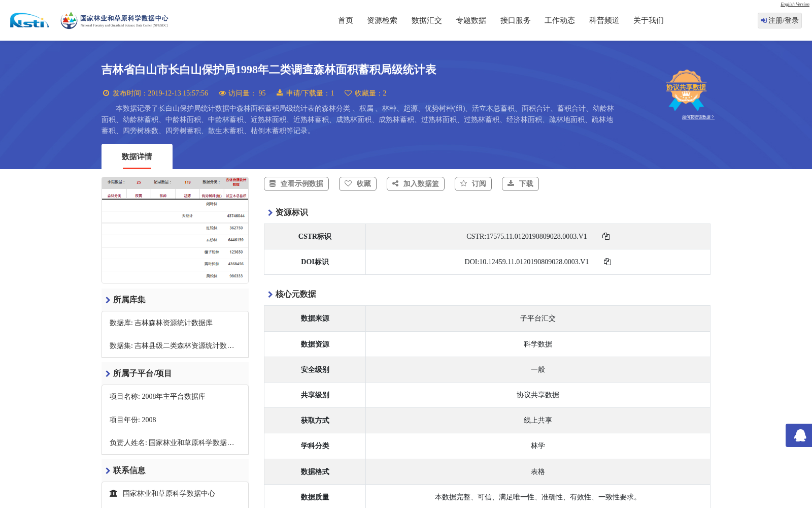Click the NSTI logo
Screen dimensions: 812x508
point(29,20)
